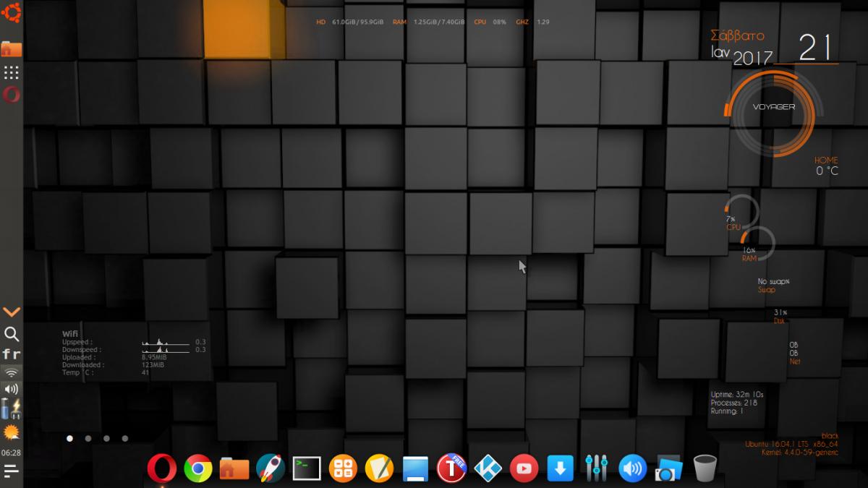Click the 'Uploaded' 8.95MiB value

click(154, 358)
